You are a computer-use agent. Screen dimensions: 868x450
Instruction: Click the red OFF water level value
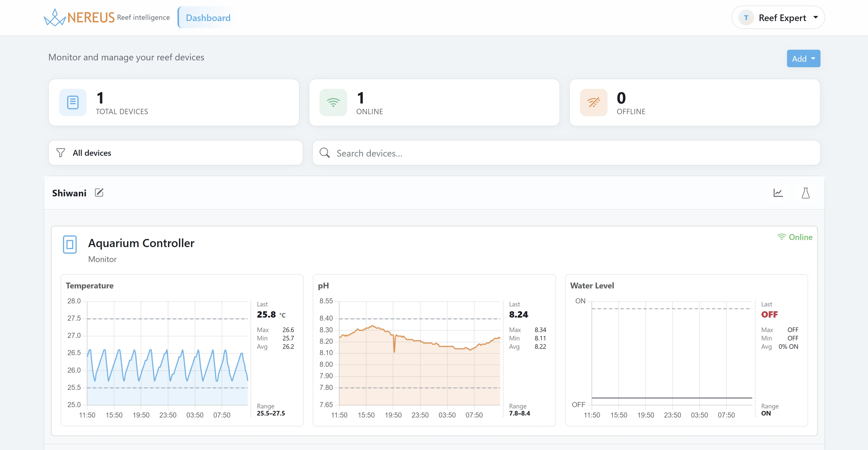tap(769, 314)
